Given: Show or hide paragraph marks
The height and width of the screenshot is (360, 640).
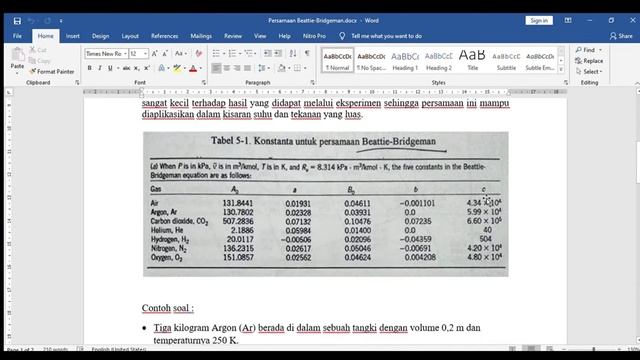Looking at the screenshot, I should coord(307,53).
